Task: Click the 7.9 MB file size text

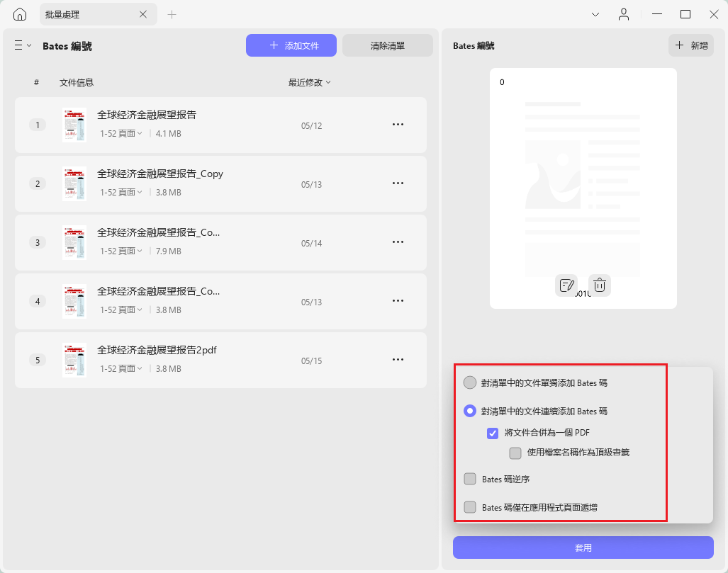Action: click(169, 251)
